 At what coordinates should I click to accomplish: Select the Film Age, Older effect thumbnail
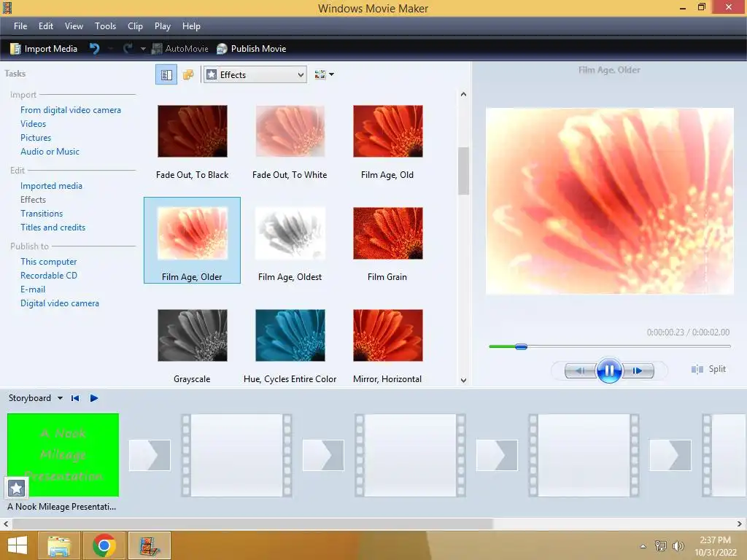point(193,233)
